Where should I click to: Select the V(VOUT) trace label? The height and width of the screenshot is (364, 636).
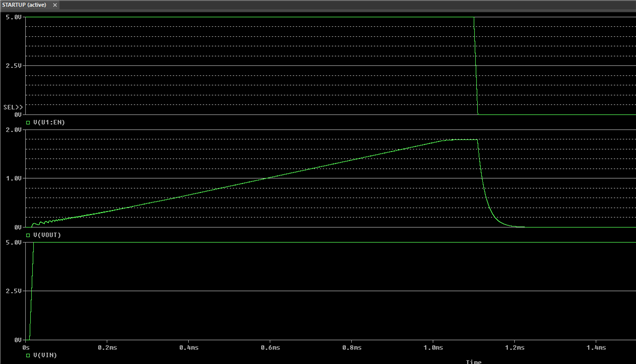[x=47, y=235]
